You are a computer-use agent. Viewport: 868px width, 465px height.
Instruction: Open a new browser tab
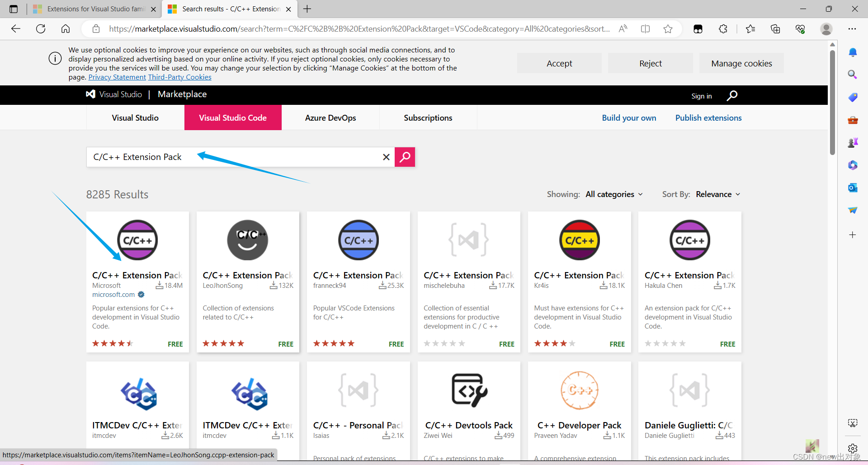pos(307,9)
